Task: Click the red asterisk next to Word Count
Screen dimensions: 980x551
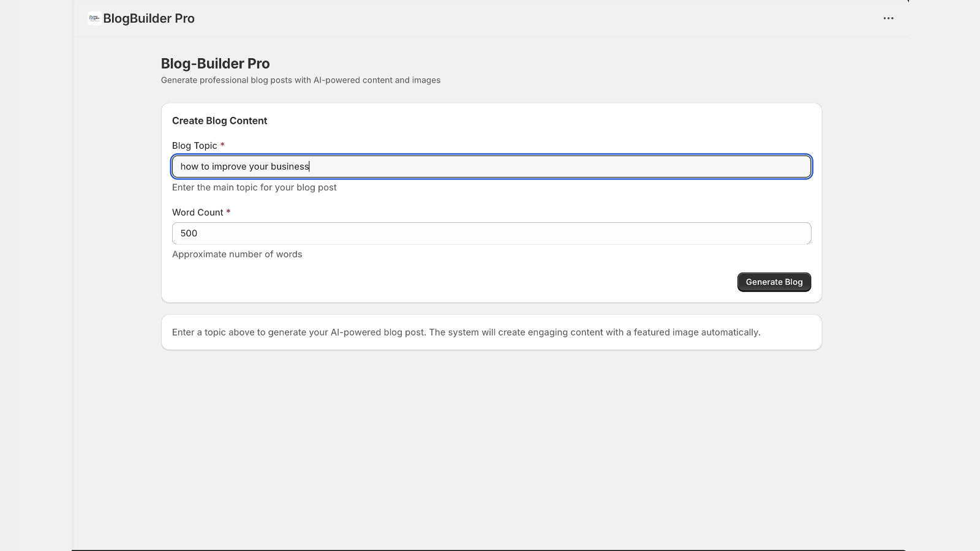Action: (x=228, y=212)
